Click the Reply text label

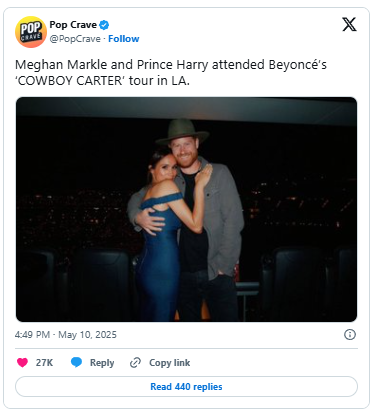102,363
